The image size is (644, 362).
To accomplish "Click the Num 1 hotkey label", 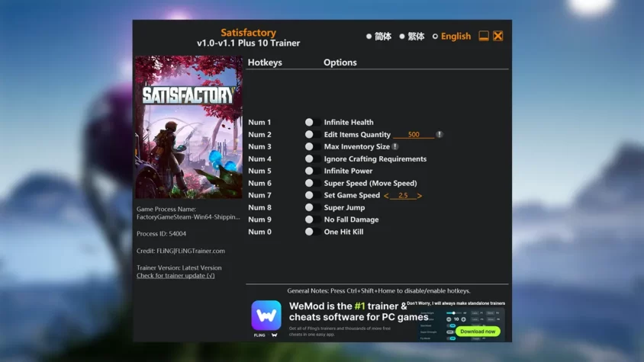I will point(259,122).
